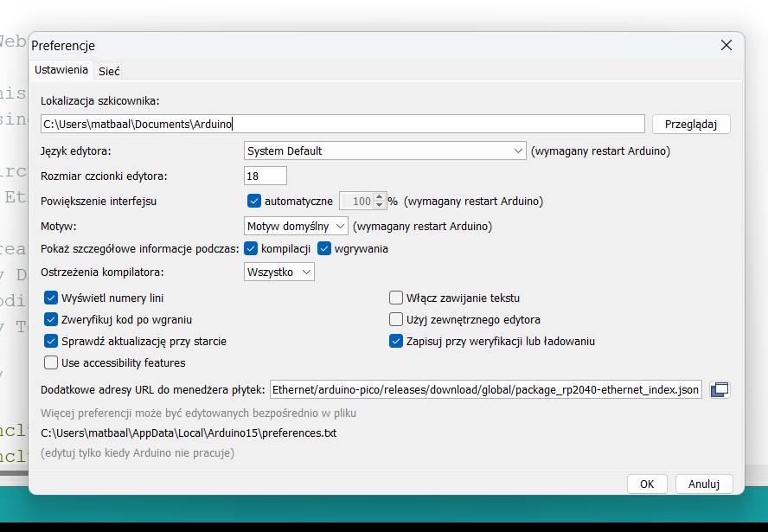
Task: Close the Preferencje dialog with X
Action: click(x=726, y=45)
